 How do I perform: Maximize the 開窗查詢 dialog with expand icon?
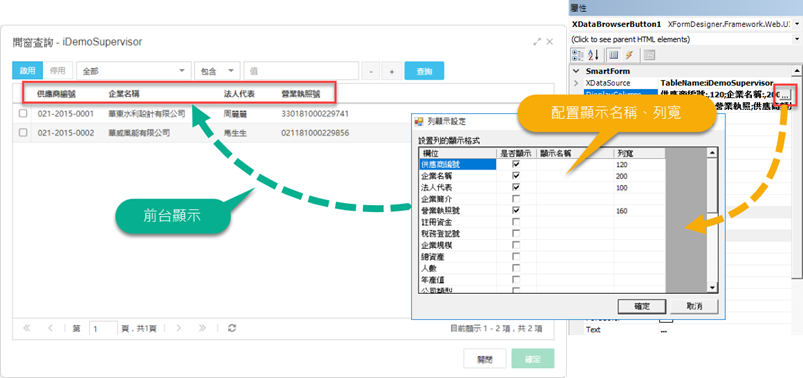coord(537,42)
